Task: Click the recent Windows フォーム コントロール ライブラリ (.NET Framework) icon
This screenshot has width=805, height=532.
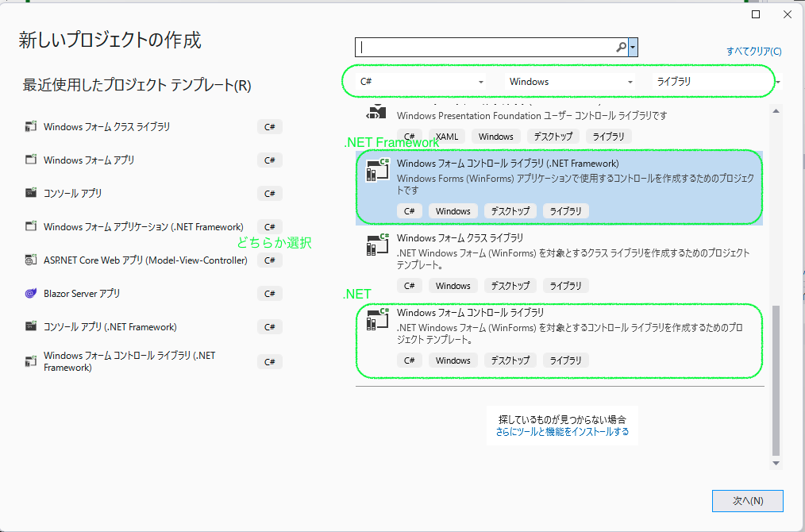Action: (31, 361)
